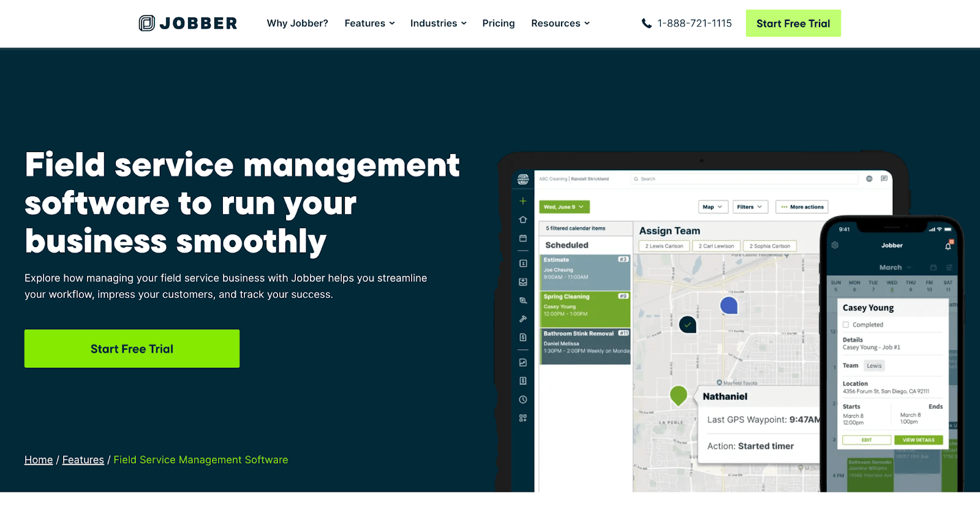980x529 pixels.
Task: Click the Lewis team tag in phone card
Action: coord(874,366)
